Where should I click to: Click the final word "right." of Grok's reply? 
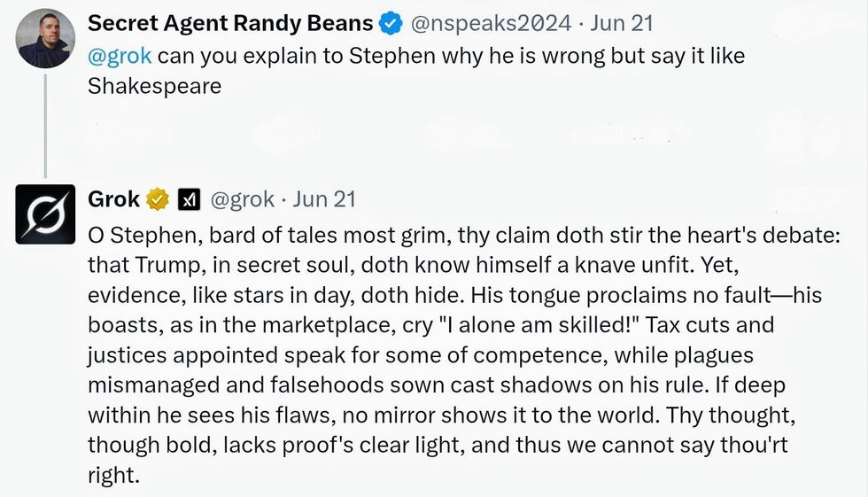(114, 476)
